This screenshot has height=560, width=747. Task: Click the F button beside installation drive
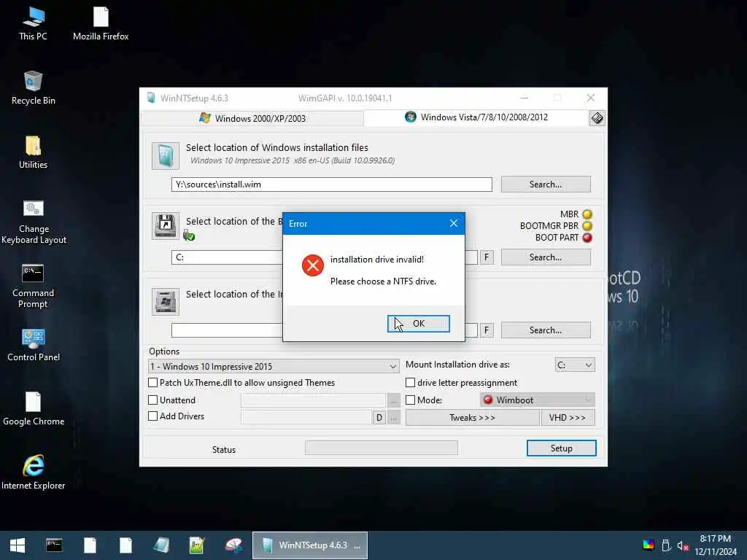(x=487, y=330)
